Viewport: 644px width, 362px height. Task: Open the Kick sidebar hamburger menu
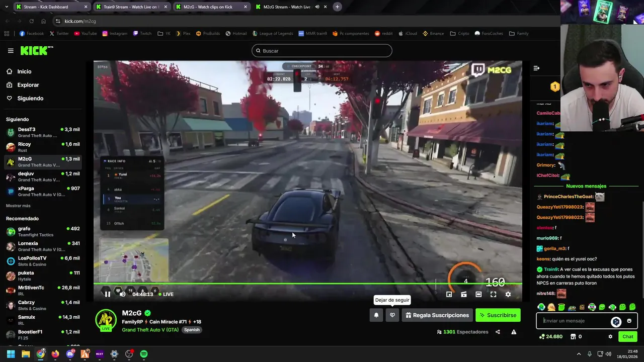point(11,51)
